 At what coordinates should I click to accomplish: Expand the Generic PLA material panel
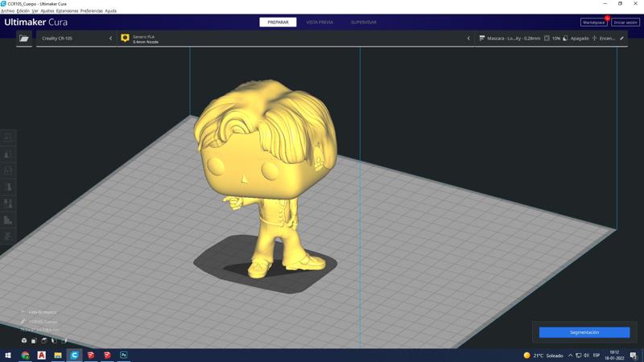(294, 38)
